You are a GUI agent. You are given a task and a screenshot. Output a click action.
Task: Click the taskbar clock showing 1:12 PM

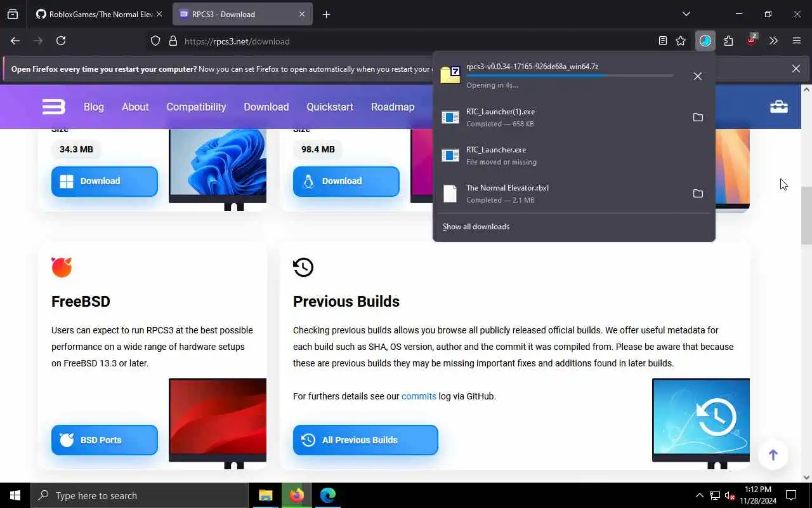coord(757,495)
